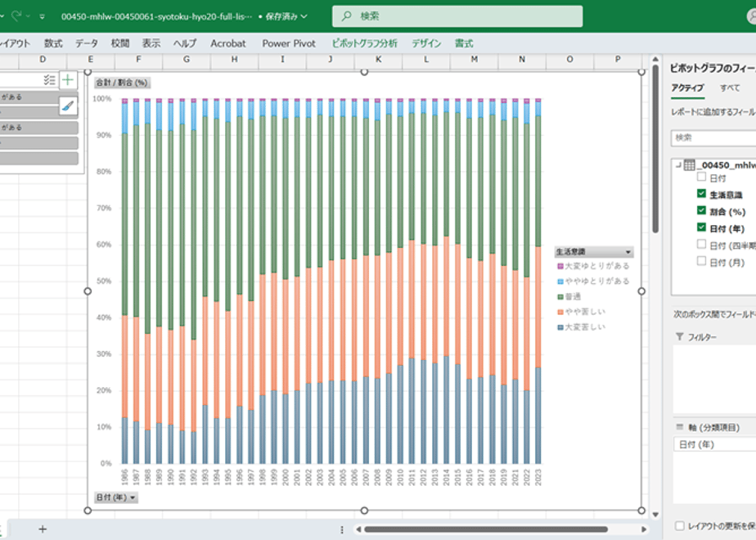Image resolution: width=756 pixels, height=540 pixels.
Task: Switch to the 表示 ribbon tab
Action: pyautogui.click(x=151, y=43)
